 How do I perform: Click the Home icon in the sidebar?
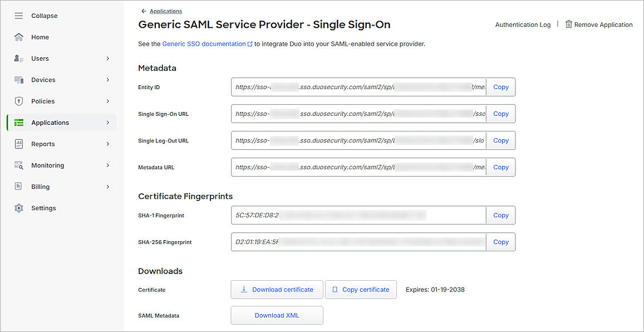[19, 37]
